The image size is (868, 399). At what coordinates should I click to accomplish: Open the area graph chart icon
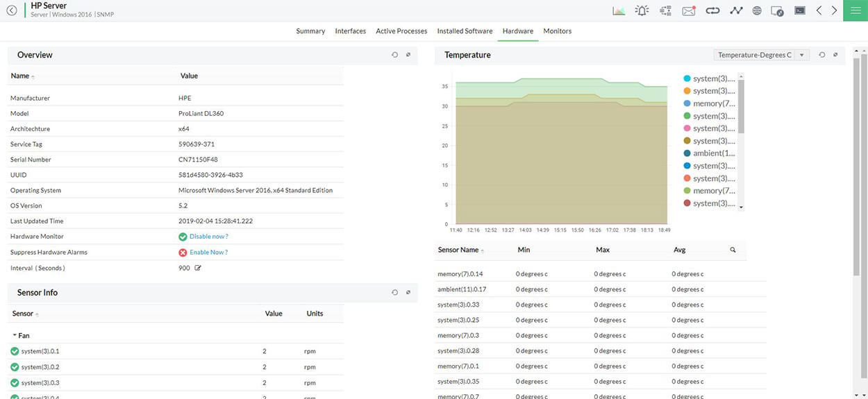tap(619, 10)
